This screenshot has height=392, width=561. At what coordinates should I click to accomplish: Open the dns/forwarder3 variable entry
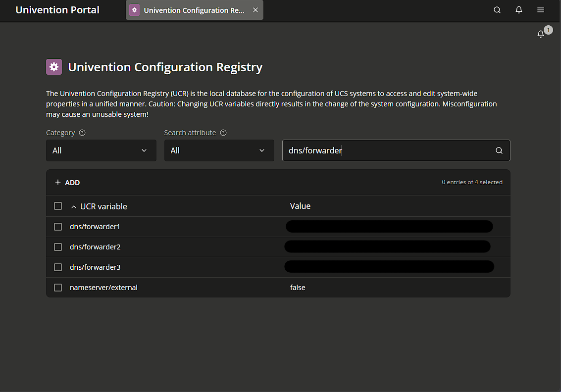pyautogui.click(x=95, y=267)
